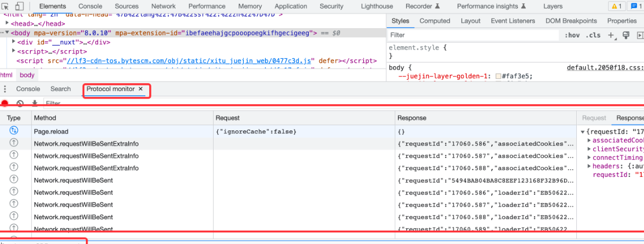644x244 pixels.
Task: Toggle the red record button in Protocol monitor
Action: (x=5, y=104)
